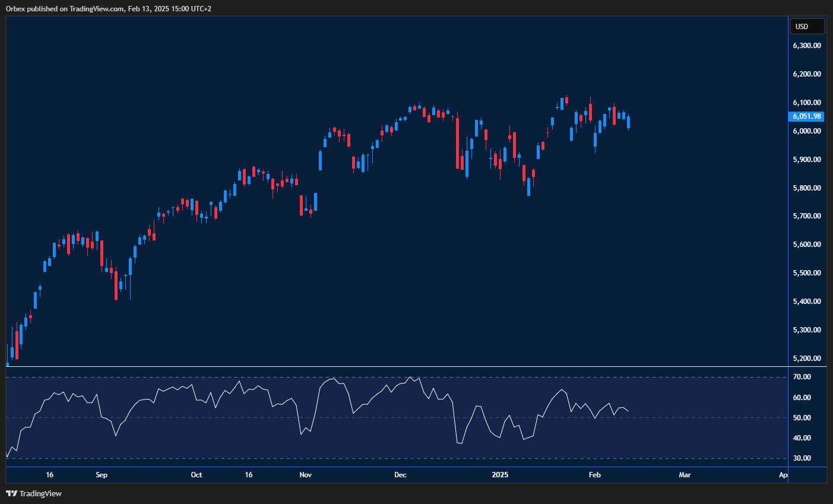833x504 pixels.
Task: Select the Sep label on the time axis
Action: coord(101,475)
